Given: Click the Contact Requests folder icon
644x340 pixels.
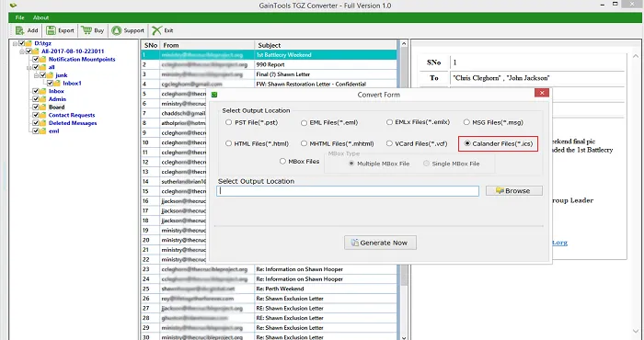Looking at the screenshot, I should (42, 115).
